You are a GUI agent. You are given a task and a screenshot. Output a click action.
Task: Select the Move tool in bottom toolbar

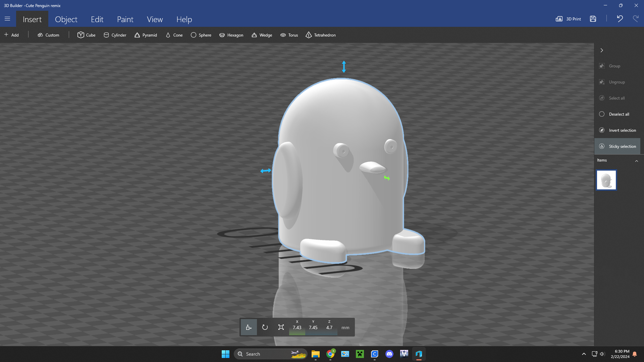[249, 327]
